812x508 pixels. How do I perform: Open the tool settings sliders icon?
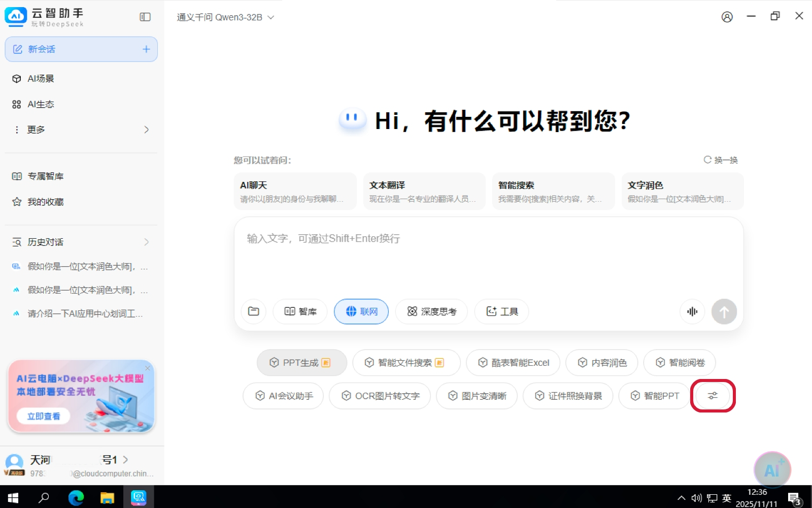click(713, 396)
